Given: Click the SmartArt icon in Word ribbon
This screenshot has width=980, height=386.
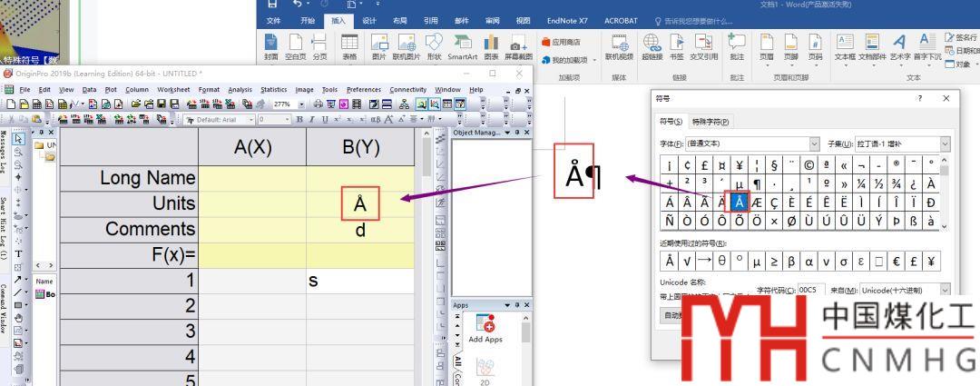Looking at the screenshot, I should 463,45.
